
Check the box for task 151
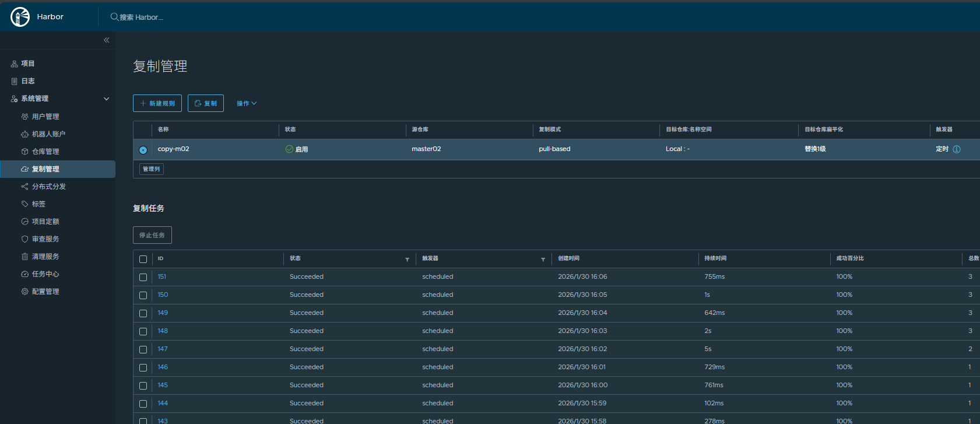(143, 278)
